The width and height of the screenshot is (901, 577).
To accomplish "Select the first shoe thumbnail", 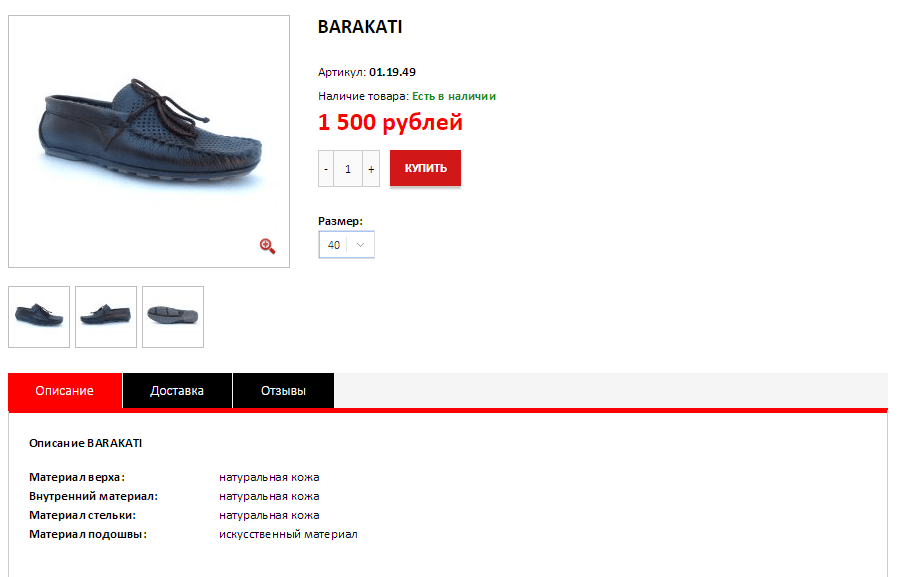I will pyautogui.click(x=39, y=317).
